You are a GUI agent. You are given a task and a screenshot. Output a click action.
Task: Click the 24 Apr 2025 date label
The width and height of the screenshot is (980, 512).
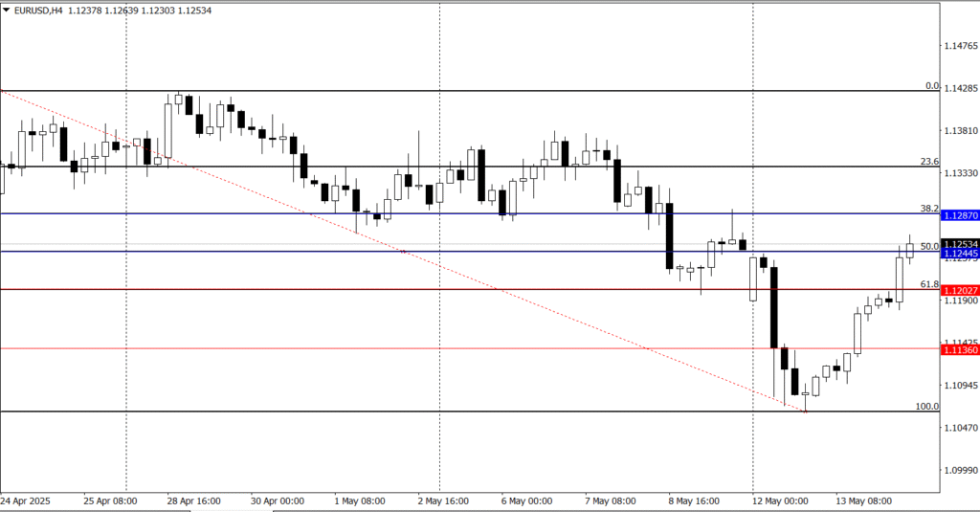tap(28, 501)
